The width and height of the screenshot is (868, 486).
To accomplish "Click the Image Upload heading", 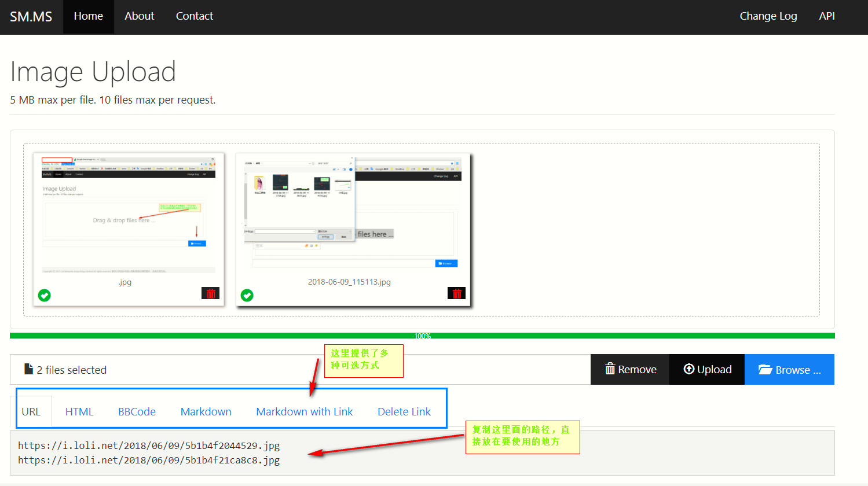I will click(93, 72).
